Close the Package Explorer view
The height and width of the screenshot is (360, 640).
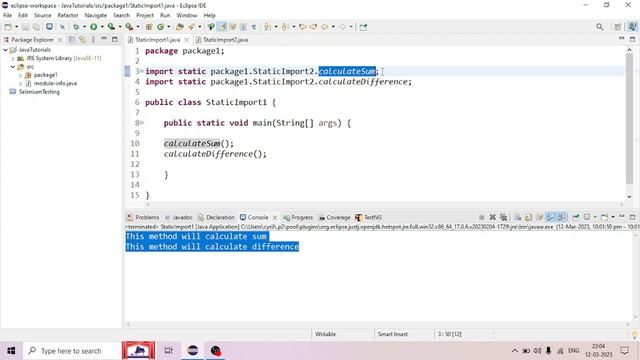pos(60,40)
